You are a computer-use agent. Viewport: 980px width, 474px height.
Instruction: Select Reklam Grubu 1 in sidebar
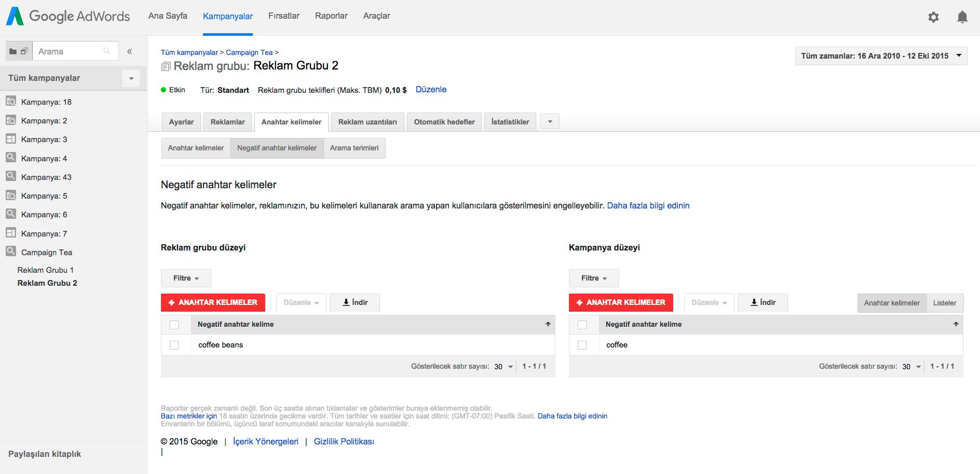point(46,270)
